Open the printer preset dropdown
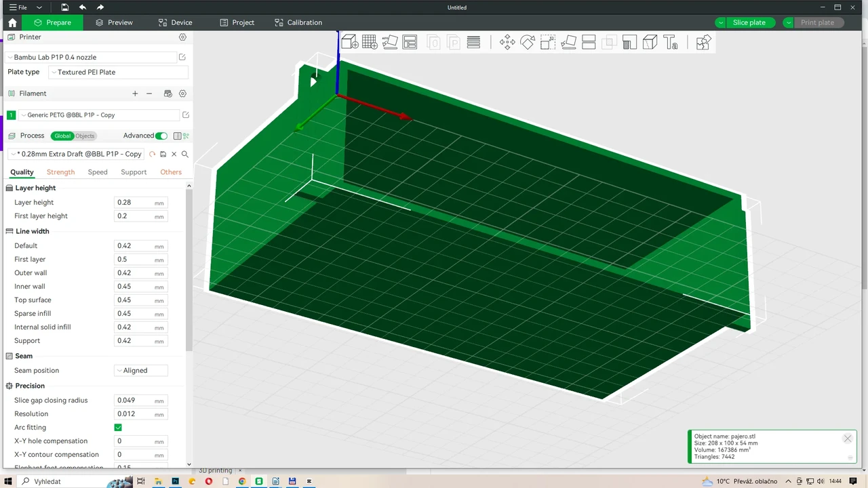The image size is (868, 488). tap(92, 58)
